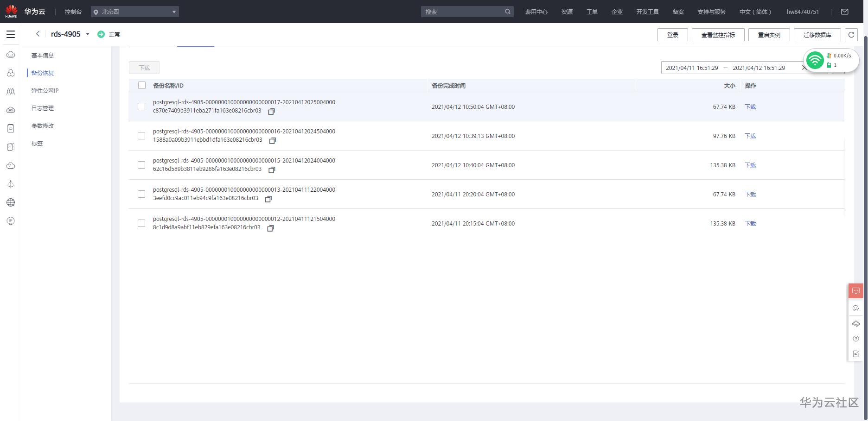Click the grey 下载 button above the table
This screenshot has width=868, height=421.
point(144,68)
